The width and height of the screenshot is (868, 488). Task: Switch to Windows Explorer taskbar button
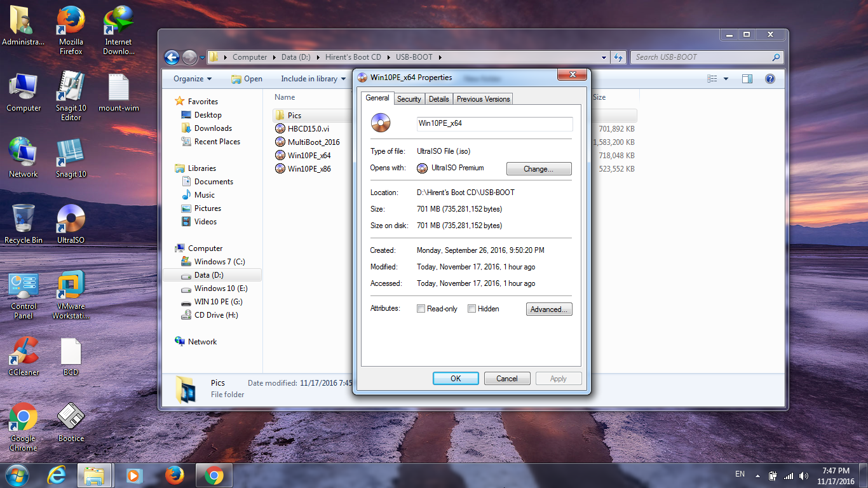coord(95,475)
